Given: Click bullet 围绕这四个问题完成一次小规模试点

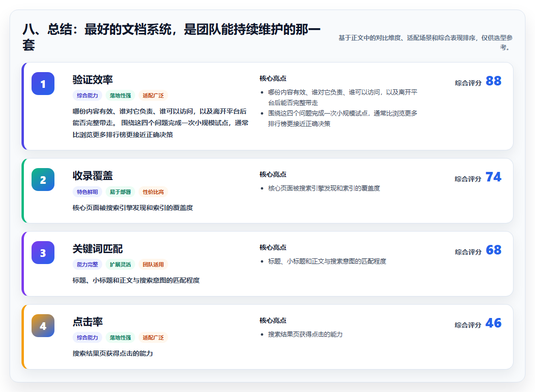Looking at the screenshot, I should point(342,118).
